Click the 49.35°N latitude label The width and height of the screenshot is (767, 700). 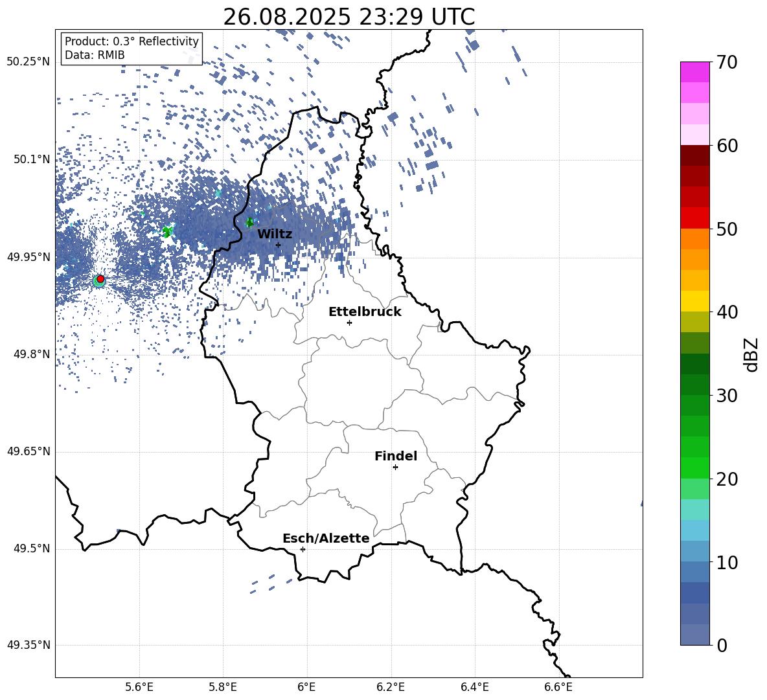pyautogui.click(x=29, y=645)
